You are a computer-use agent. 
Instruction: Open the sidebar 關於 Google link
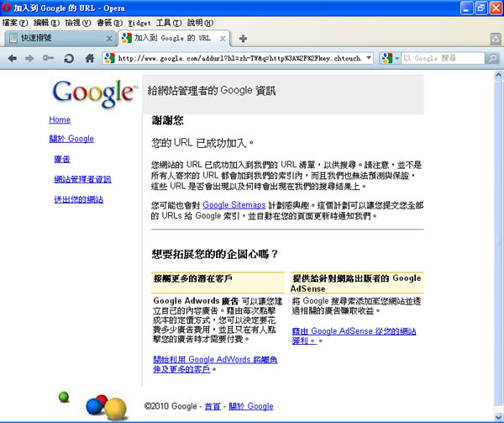click(x=71, y=139)
